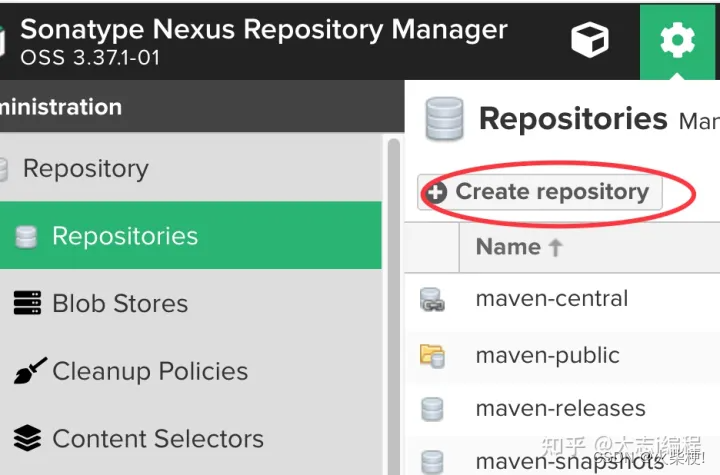Open the Browse cube icon in header
This screenshot has width=720, height=475.
tap(590, 40)
